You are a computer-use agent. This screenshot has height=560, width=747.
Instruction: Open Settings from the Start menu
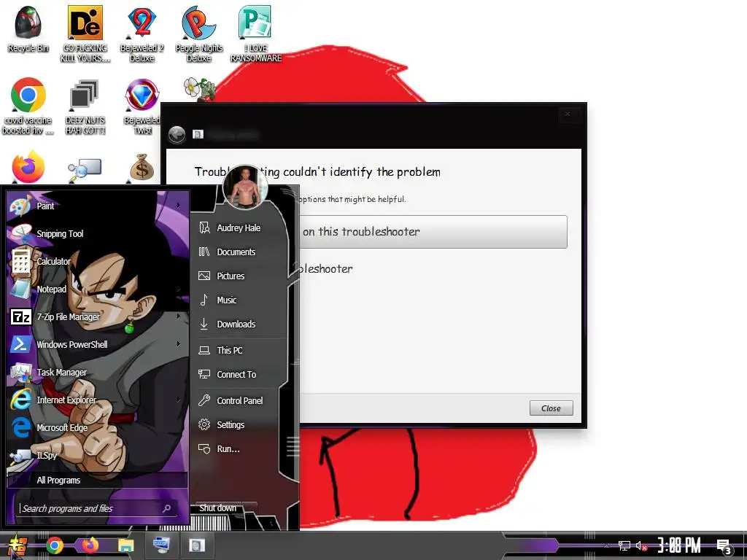point(231,425)
